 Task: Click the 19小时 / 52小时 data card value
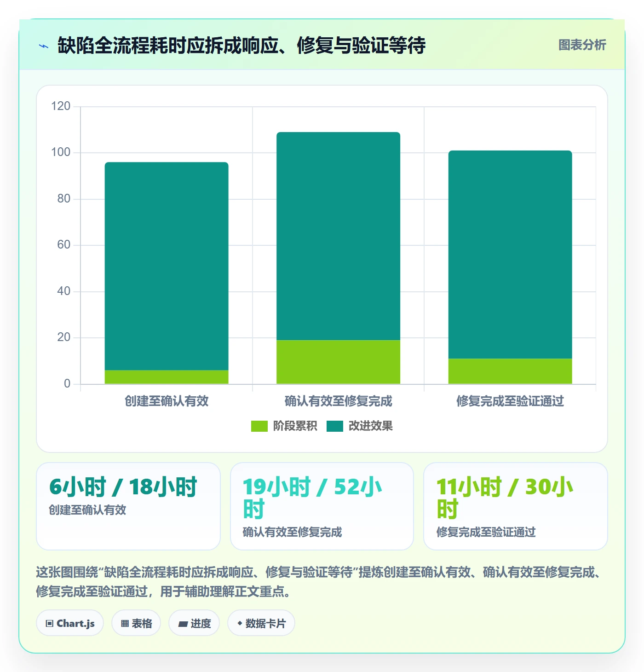click(312, 498)
